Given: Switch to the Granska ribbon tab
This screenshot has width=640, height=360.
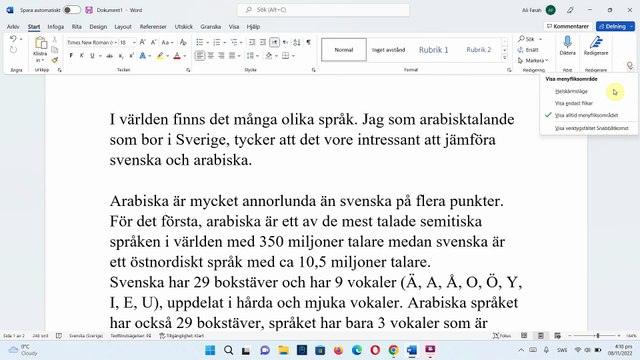Looking at the screenshot, I should (211, 27).
